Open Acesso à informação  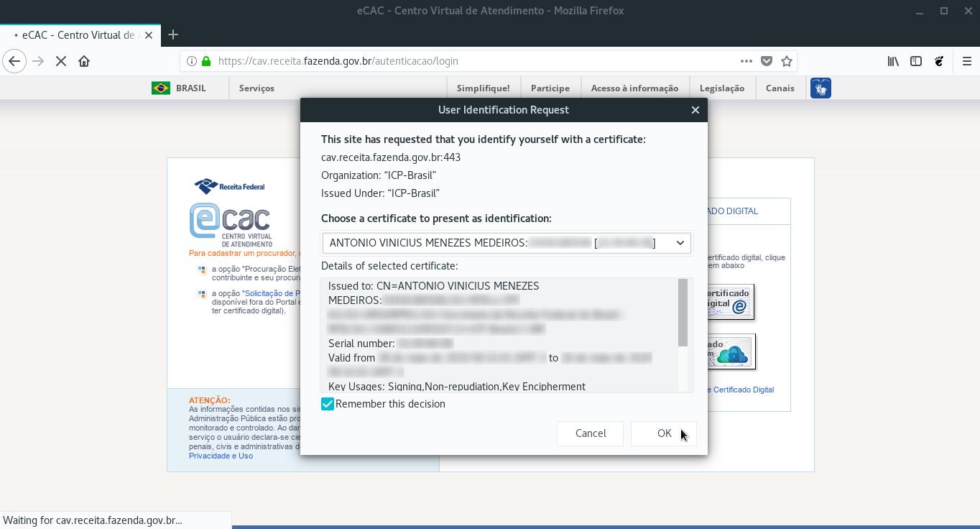pos(634,88)
